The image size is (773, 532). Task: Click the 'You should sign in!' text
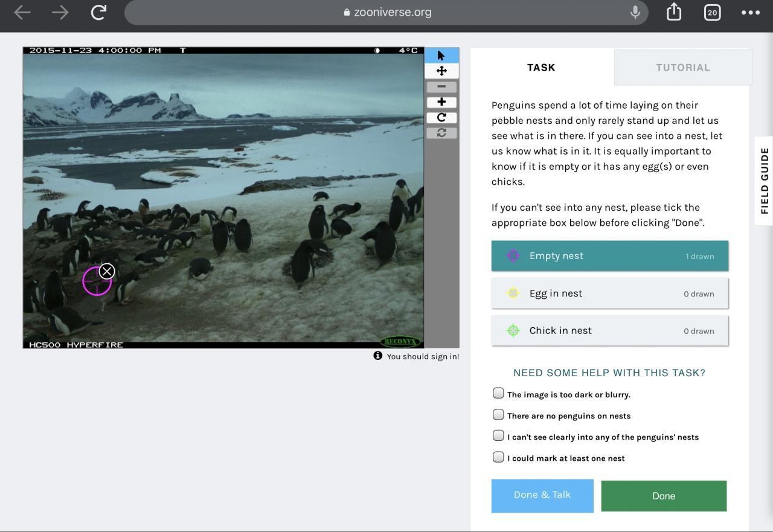point(423,356)
